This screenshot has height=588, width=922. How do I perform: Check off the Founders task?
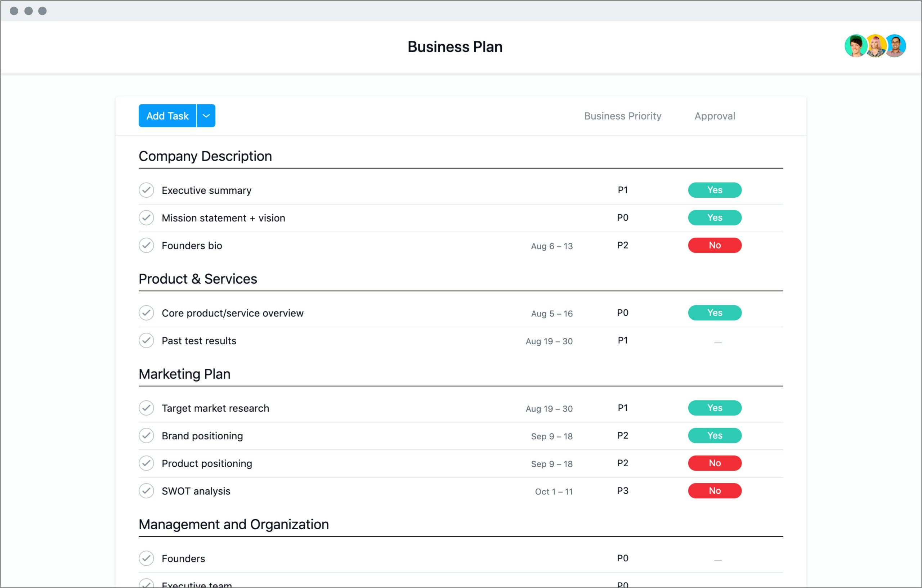(146, 558)
